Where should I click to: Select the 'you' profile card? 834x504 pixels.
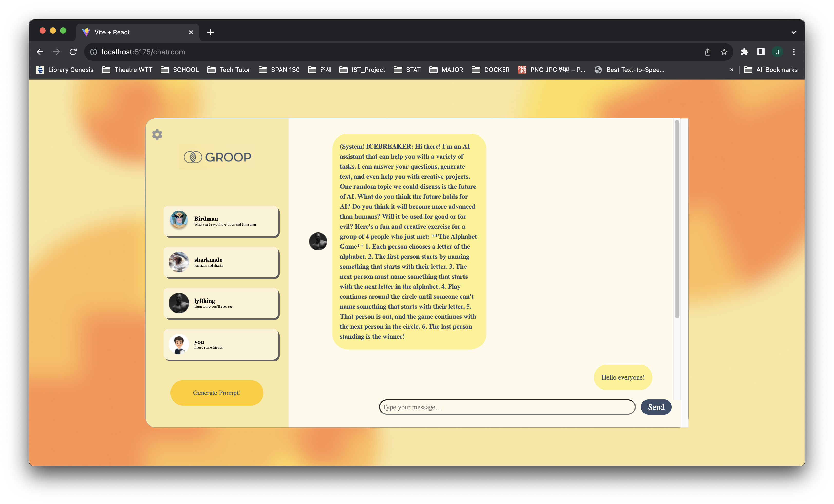pos(221,344)
